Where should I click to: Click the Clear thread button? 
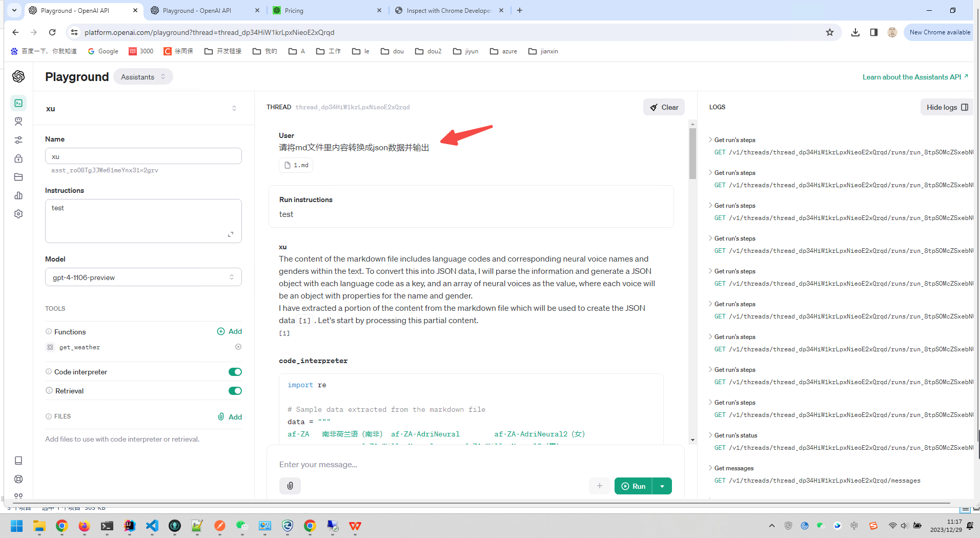click(x=664, y=107)
